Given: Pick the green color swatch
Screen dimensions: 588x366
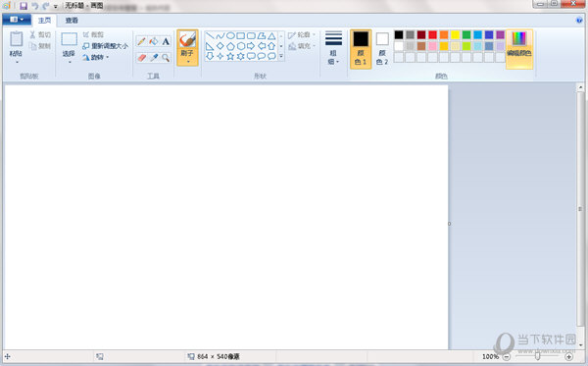Looking at the screenshot, I should click(x=466, y=35).
